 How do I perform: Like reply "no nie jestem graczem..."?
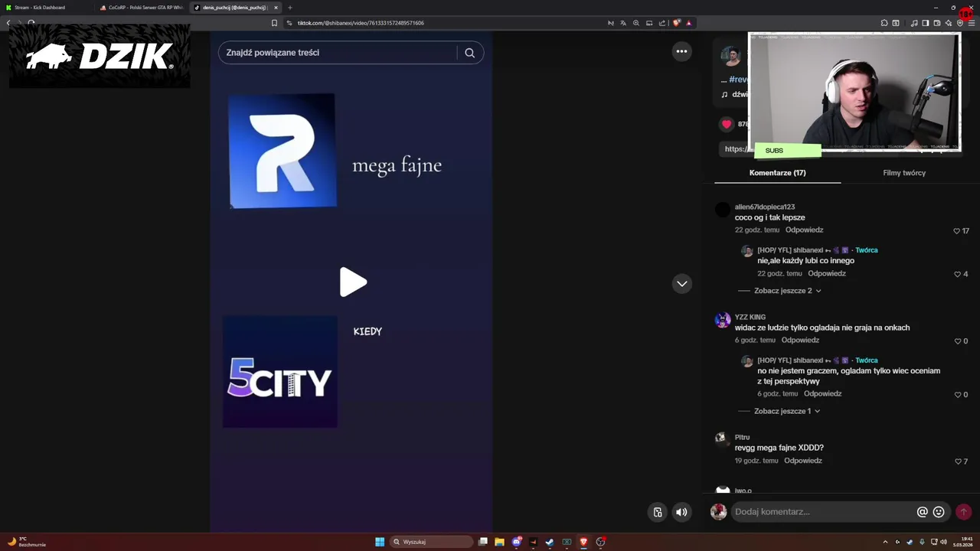click(957, 395)
